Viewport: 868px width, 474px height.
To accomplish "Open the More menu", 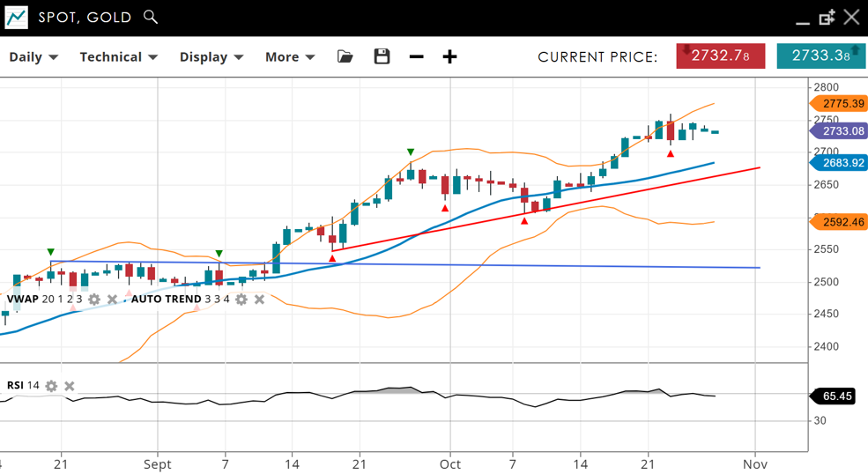I will pyautogui.click(x=290, y=56).
